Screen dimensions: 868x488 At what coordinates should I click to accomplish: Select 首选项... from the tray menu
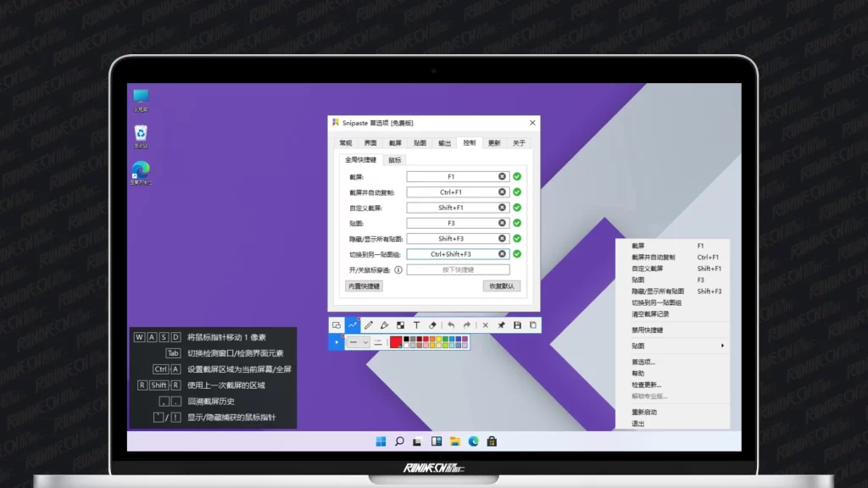pyautogui.click(x=643, y=362)
